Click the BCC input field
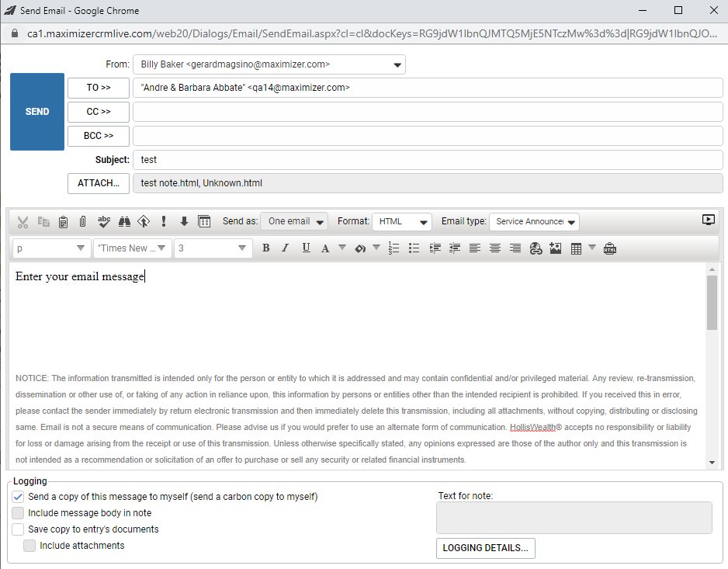The height and width of the screenshot is (569, 728). [x=428, y=136]
